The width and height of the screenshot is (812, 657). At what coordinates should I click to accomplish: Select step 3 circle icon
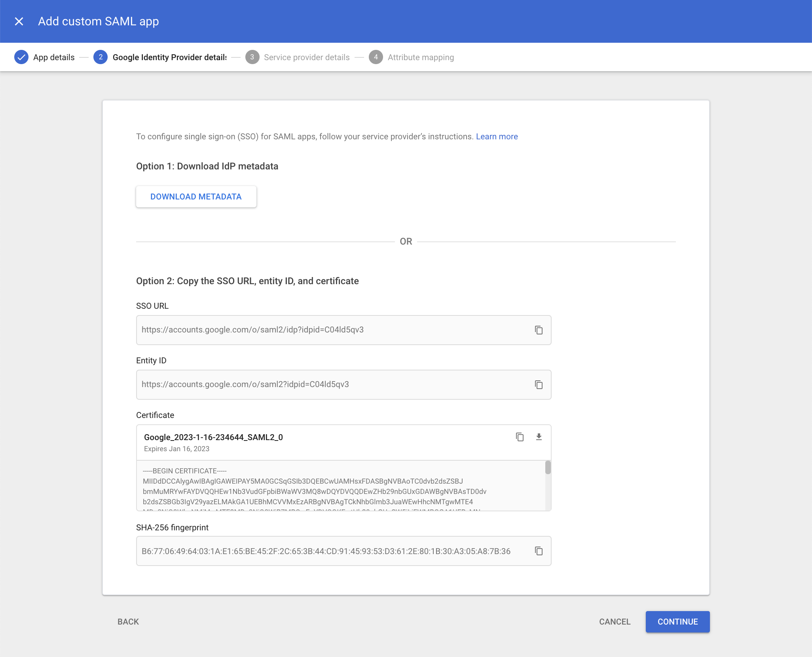252,57
